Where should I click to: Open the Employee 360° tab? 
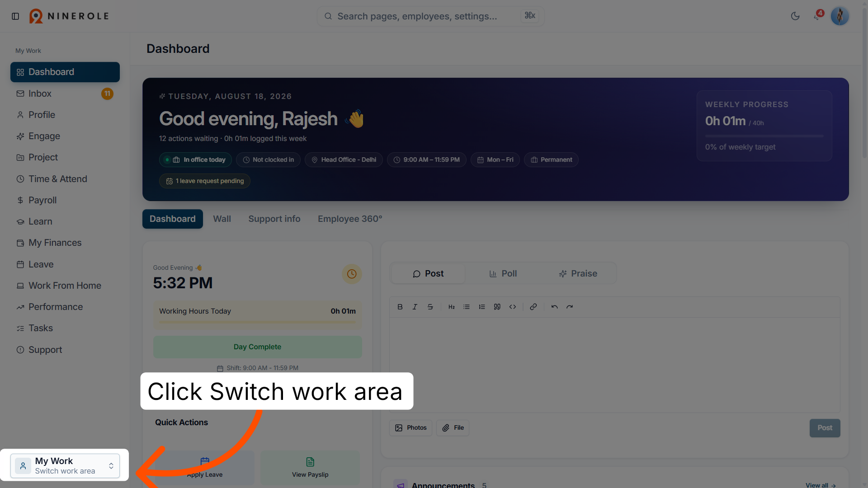pyautogui.click(x=350, y=219)
